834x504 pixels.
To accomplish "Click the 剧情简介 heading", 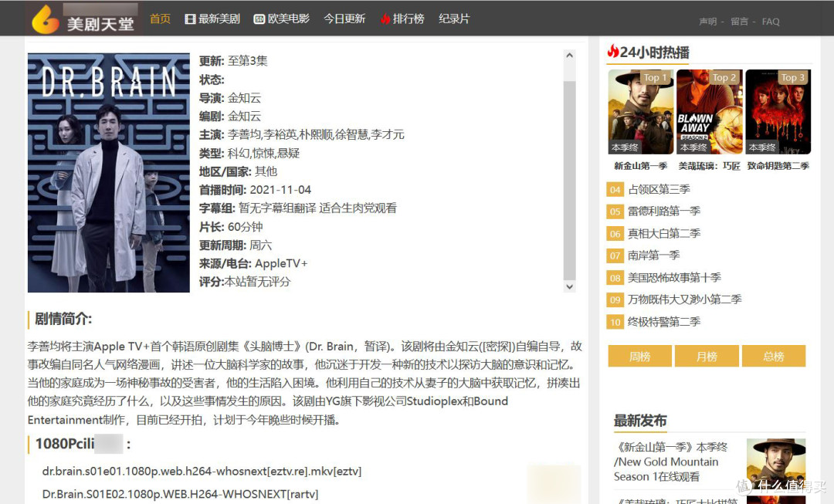I will [63, 319].
